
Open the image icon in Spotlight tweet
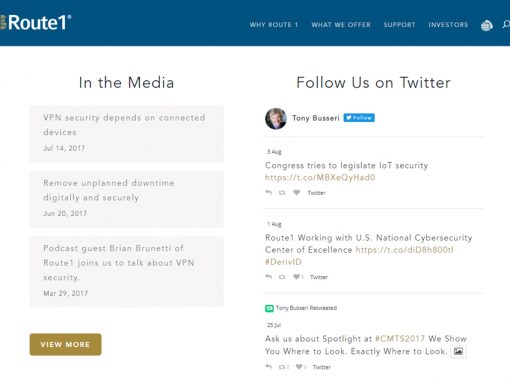(458, 351)
